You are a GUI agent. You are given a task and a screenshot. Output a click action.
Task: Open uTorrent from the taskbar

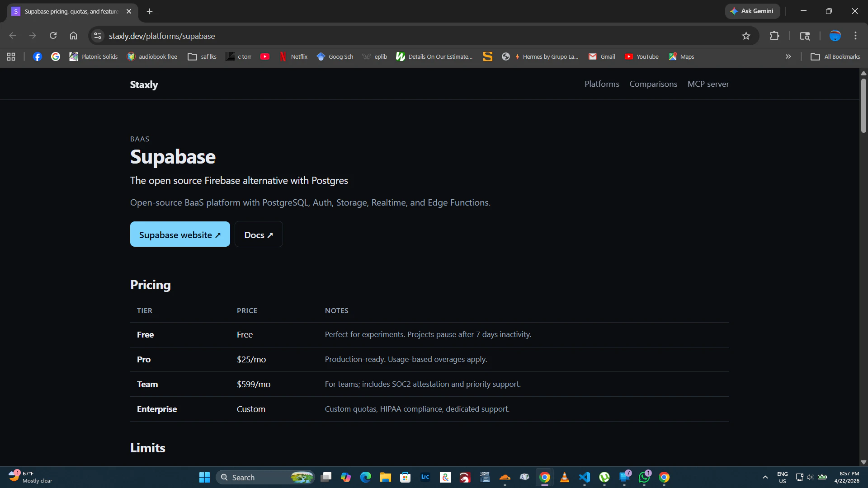click(604, 477)
